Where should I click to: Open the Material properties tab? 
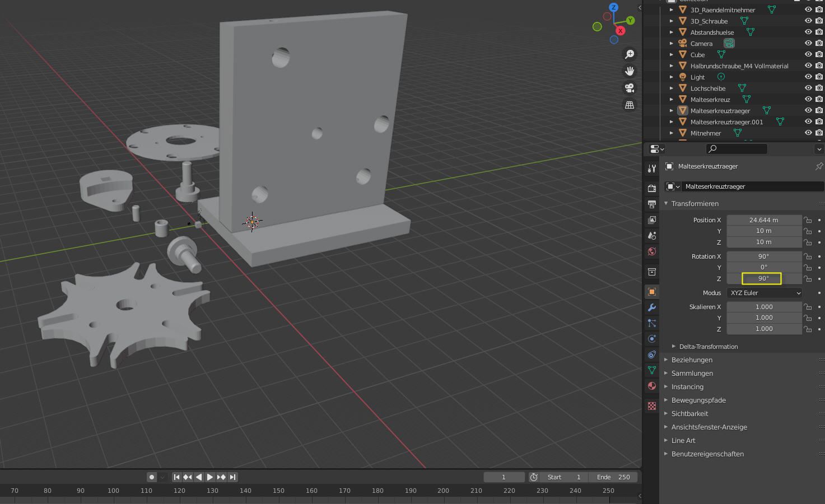[x=651, y=386]
